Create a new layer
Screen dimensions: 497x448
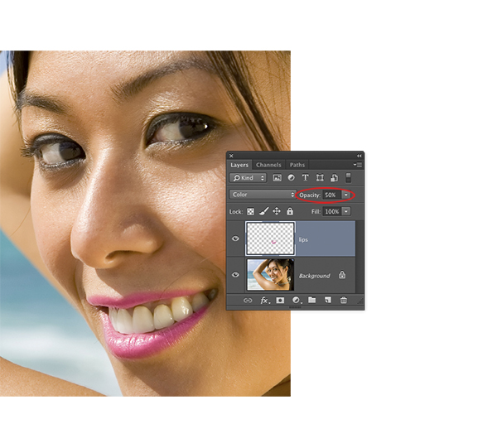(x=328, y=300)
